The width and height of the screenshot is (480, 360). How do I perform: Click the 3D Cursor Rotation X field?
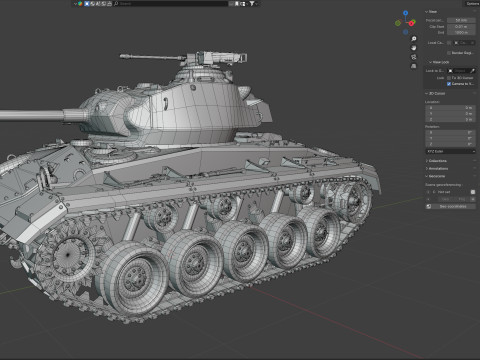point(451,132)
